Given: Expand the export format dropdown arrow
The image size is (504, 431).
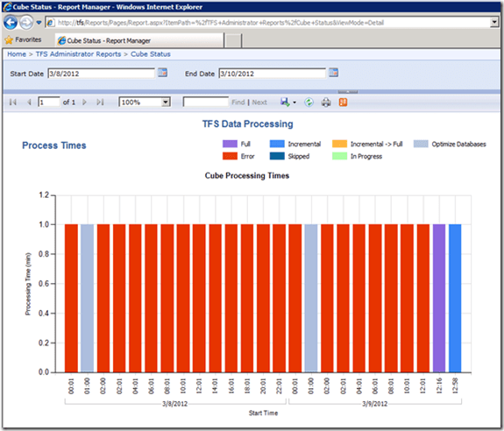Looking at the screenshot, I should click(295, 102).
